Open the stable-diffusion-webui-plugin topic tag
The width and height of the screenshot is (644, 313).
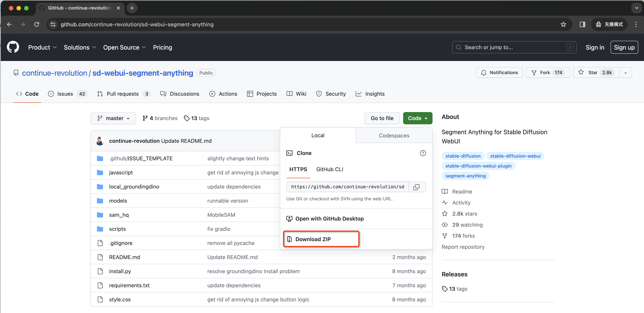478,166
